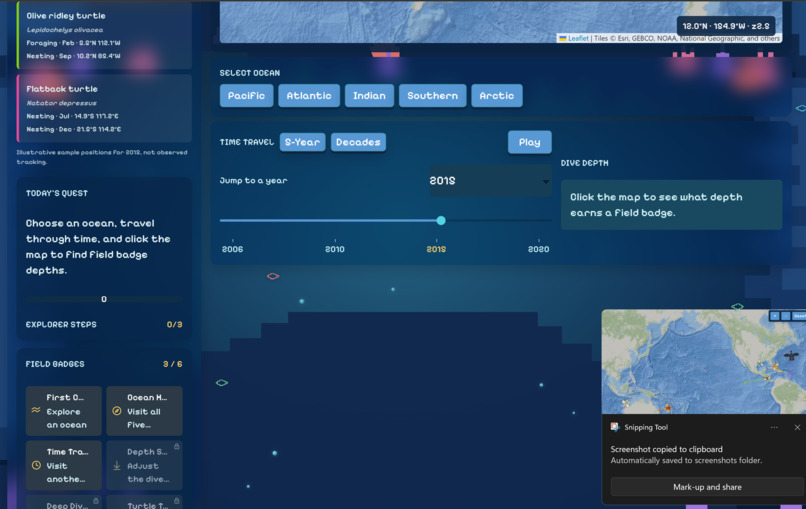Open Snipping Tool notification more options

coord(774,427)
